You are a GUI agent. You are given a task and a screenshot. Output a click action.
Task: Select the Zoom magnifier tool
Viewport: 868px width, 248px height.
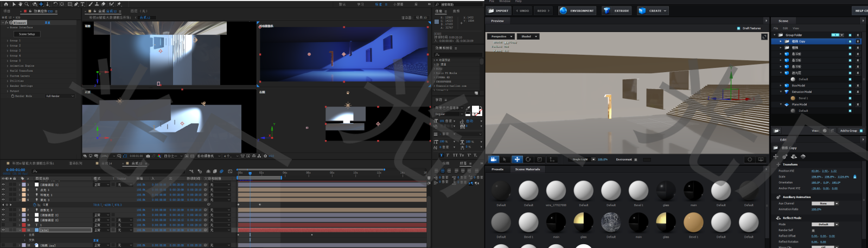[27, 4]
